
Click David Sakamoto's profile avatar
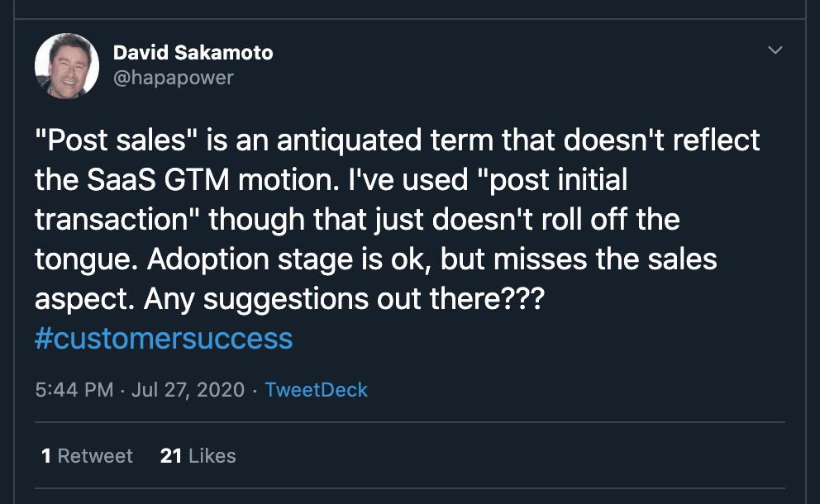(x=67, y=65)
